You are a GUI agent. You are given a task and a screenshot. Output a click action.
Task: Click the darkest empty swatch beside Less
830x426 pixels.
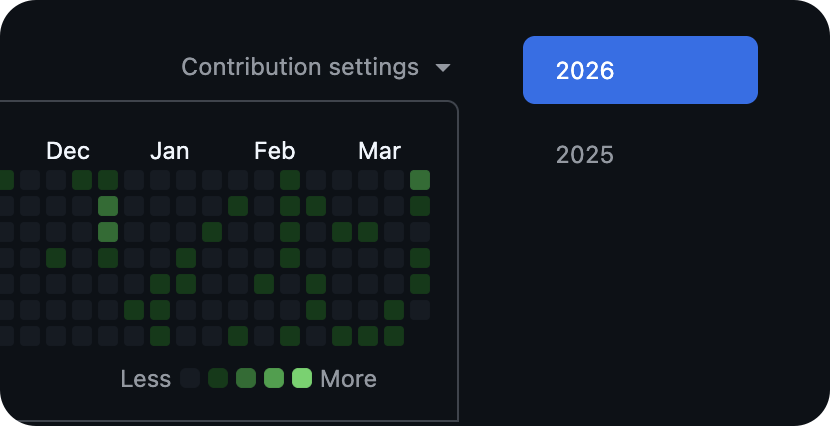click(190, 378)
